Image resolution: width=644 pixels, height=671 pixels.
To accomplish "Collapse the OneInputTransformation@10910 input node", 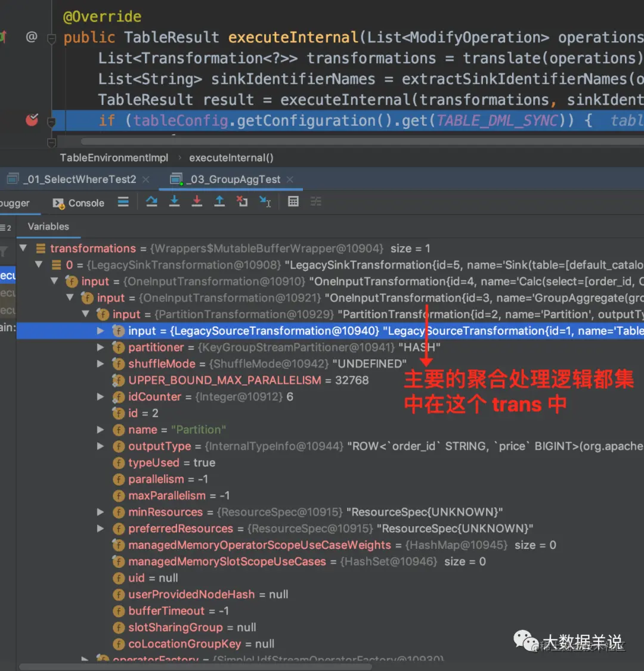I will click(x=54, y=281).
